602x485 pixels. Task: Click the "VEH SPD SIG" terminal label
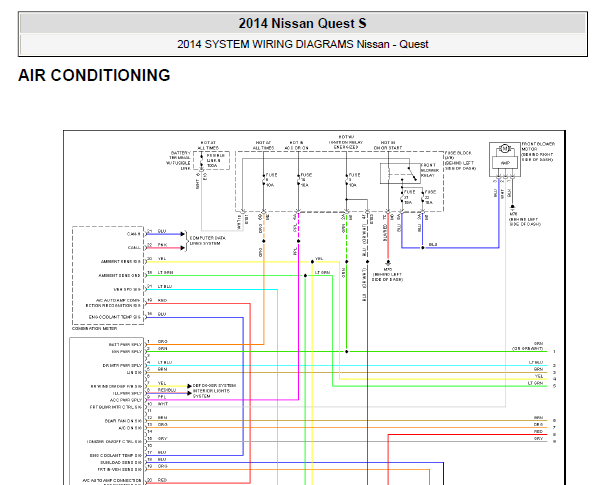127,289
